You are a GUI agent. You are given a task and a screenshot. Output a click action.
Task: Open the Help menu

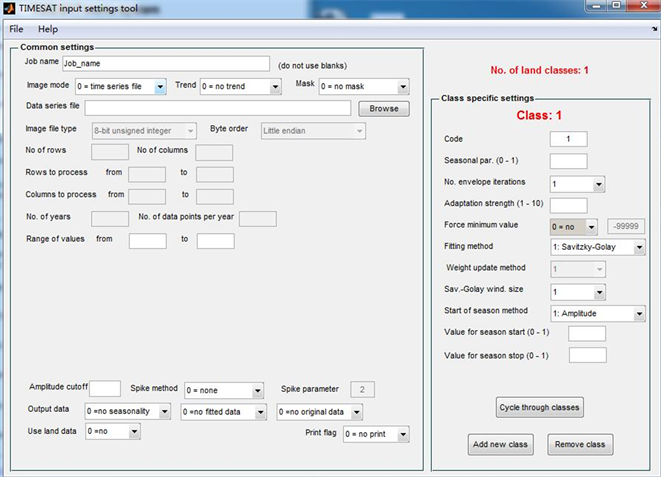[48, 30]
